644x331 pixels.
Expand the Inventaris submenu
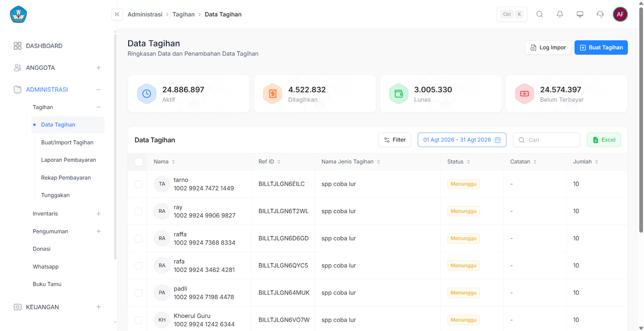click(98, 214)
